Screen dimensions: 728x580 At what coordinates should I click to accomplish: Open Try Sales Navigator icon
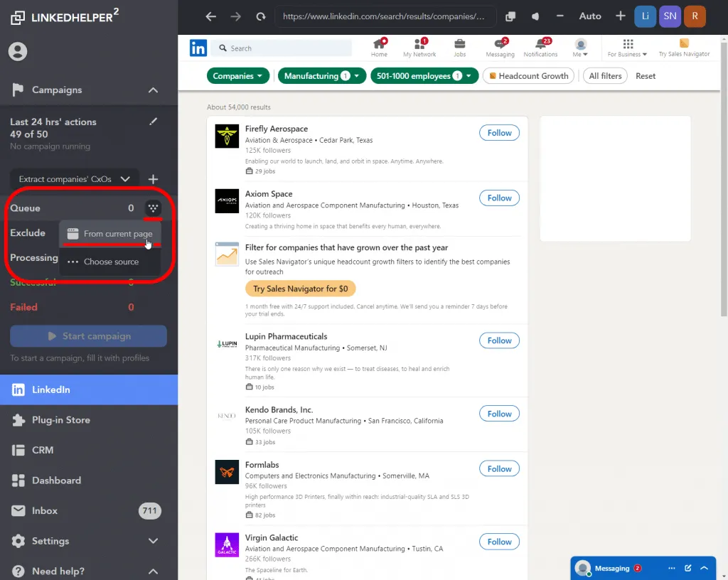coord(685,48)
